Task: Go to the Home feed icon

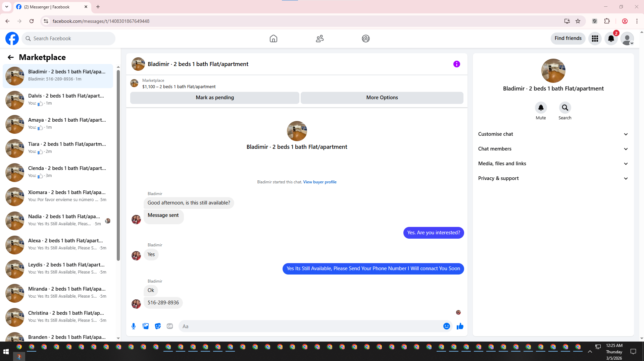Action: click(274, 39)
